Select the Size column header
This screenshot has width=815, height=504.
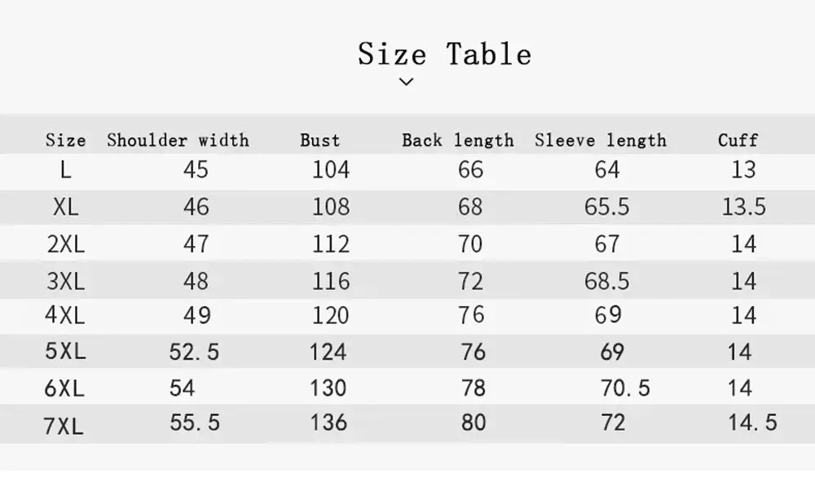(65, 140)
